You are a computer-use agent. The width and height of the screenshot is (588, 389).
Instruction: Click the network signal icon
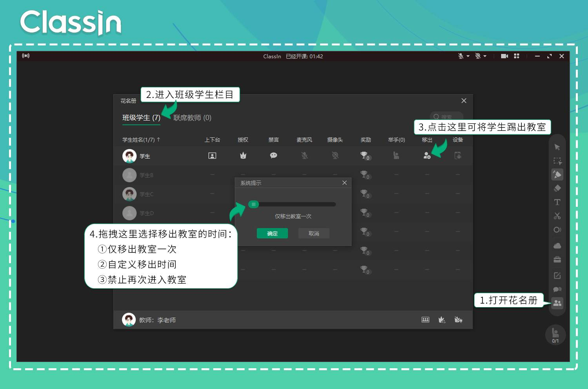[26, 56]
